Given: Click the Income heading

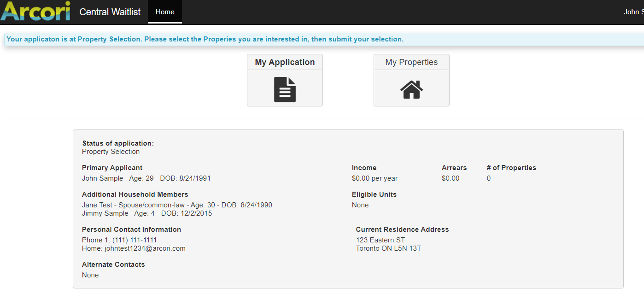Looking at the screenshot, I should 364,168.
